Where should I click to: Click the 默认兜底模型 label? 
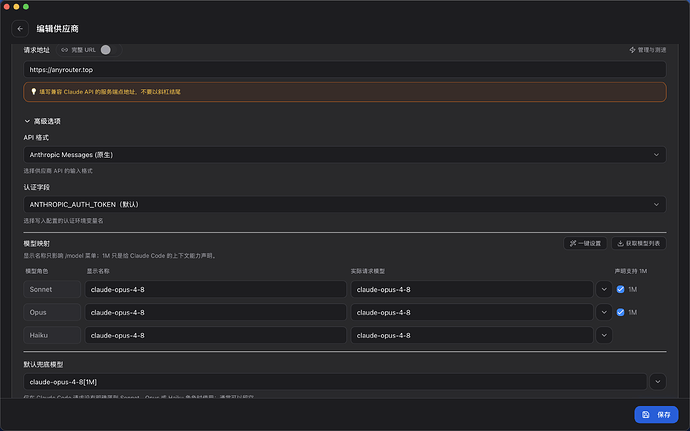point(43,365)
